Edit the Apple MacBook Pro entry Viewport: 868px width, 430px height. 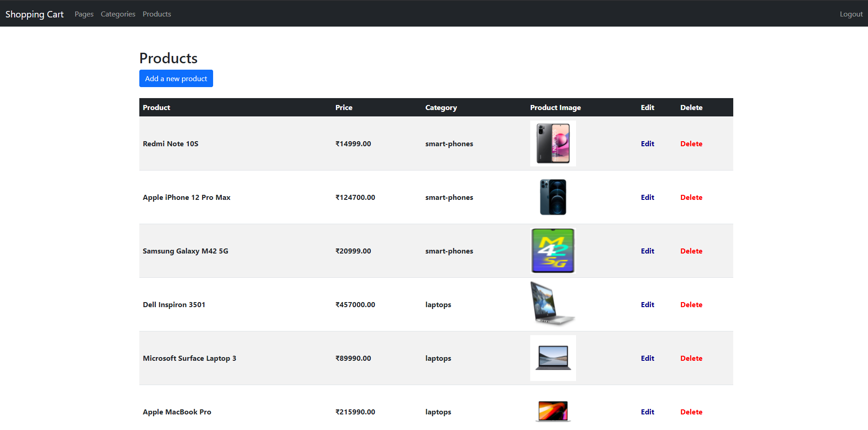click(647, 412)
